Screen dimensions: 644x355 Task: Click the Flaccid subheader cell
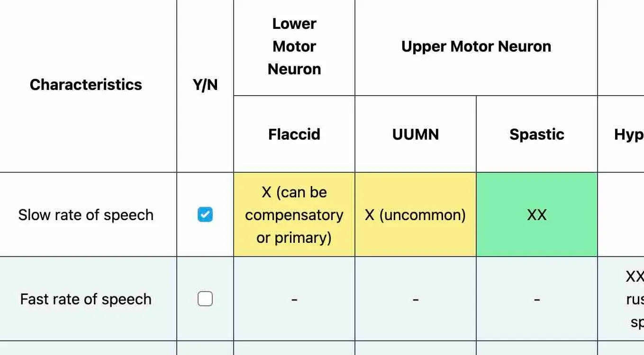pyautogui.click(x=294, y=134)
